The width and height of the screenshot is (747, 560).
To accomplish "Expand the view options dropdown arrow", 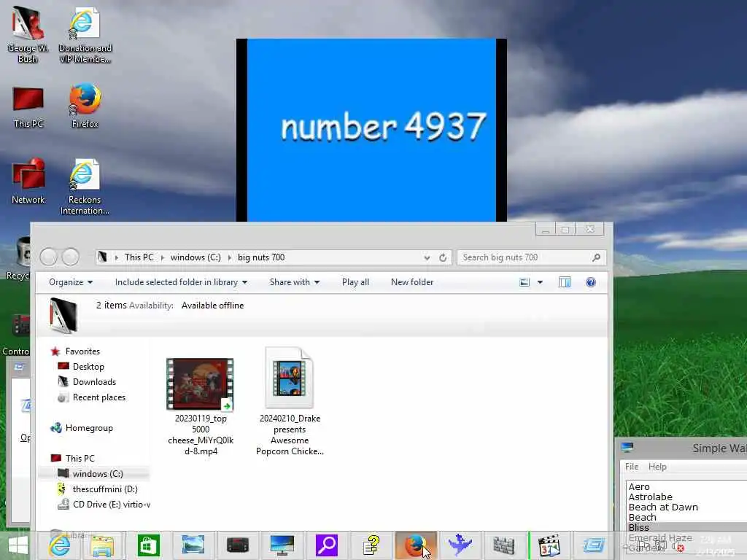I will [x=540, y=282].
